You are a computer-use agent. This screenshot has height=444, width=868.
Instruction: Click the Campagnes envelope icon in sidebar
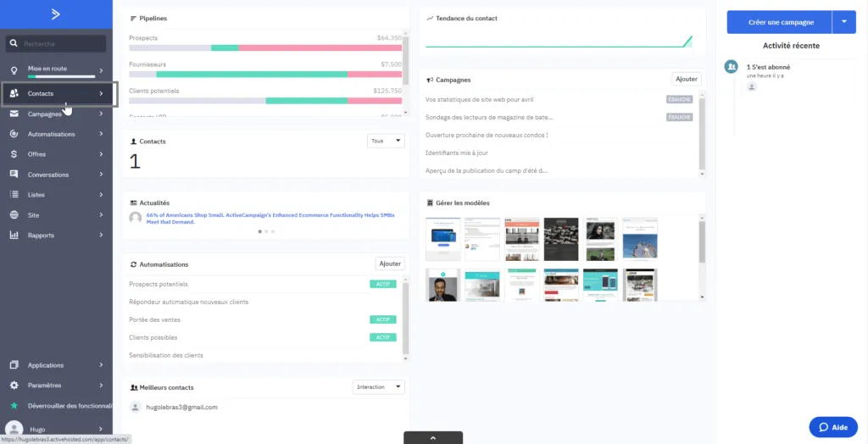(14, 114)
